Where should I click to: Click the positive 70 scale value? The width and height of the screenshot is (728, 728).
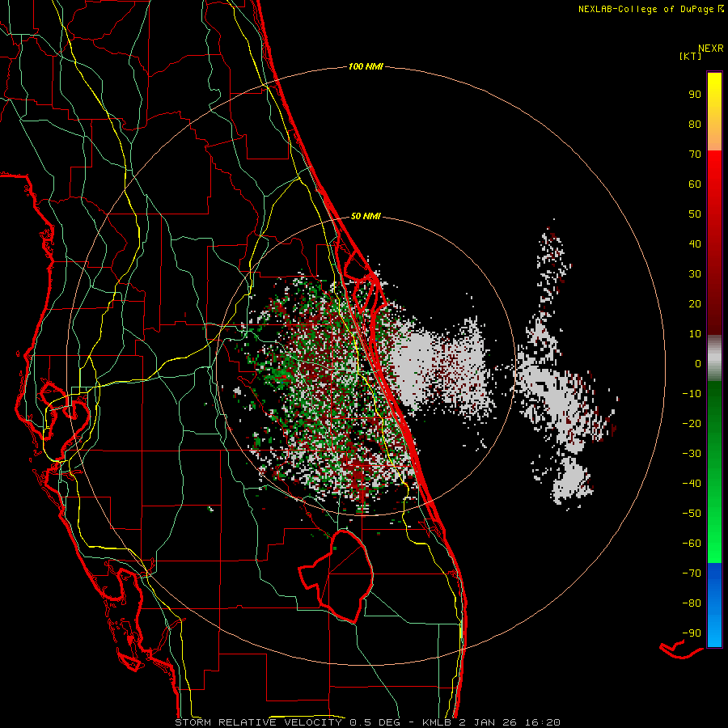(695, 154)
